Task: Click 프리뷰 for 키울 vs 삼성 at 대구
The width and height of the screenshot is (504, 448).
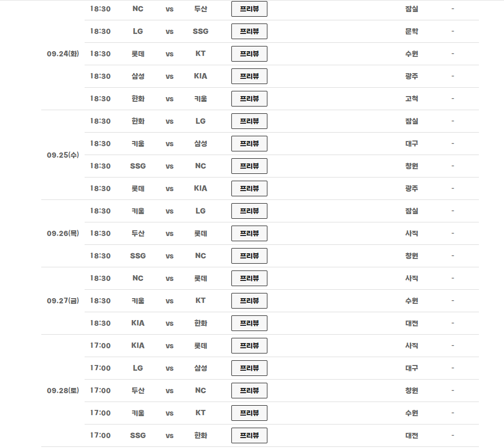Action: point(249,144)
